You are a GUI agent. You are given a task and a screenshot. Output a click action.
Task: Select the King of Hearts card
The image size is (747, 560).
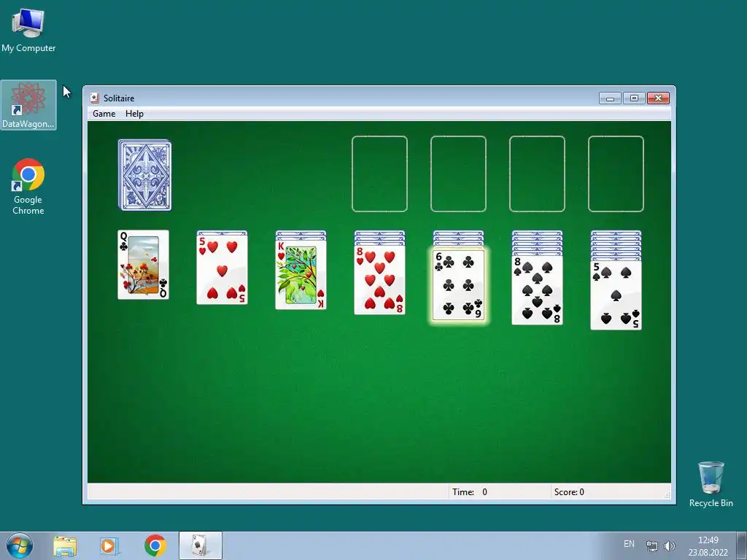[x=301, y=275]
